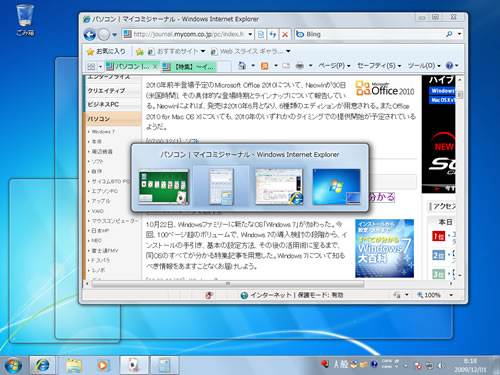Open the tab list dropdown arrow
This screenshot has width=500, height=375.
pos(100,66)
